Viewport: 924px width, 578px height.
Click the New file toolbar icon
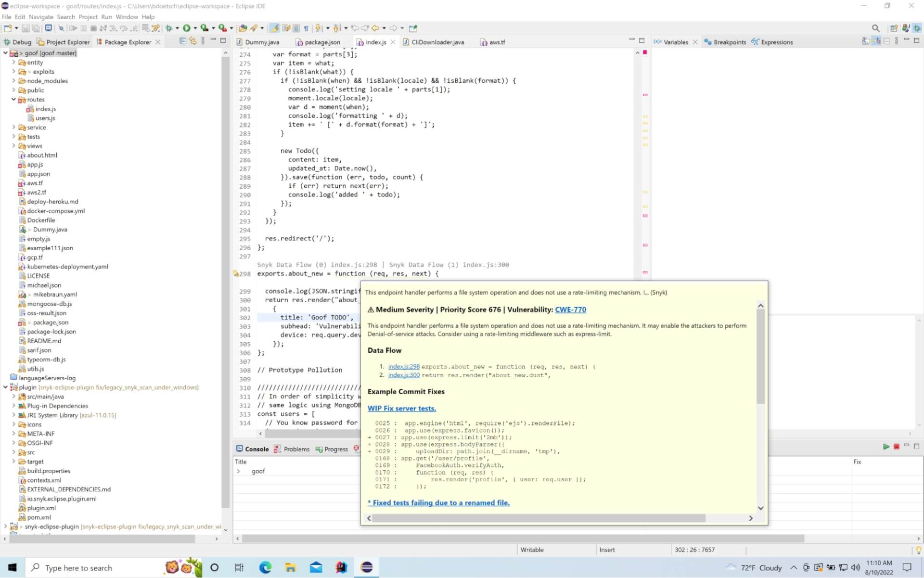pyautogui.click(x=8, y=28)
